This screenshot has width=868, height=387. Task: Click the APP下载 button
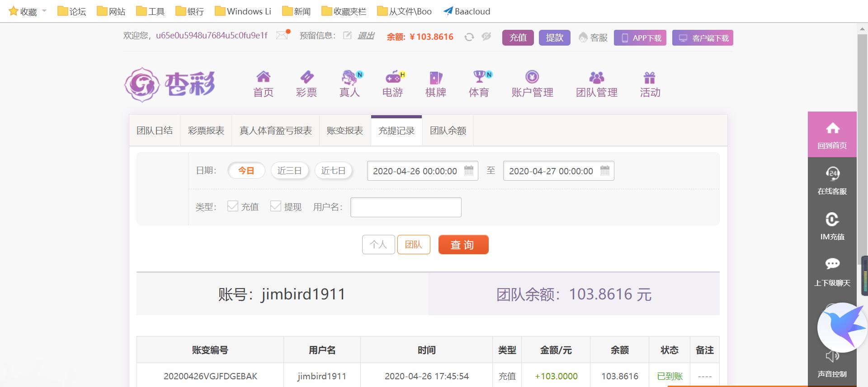pos(640,37)
